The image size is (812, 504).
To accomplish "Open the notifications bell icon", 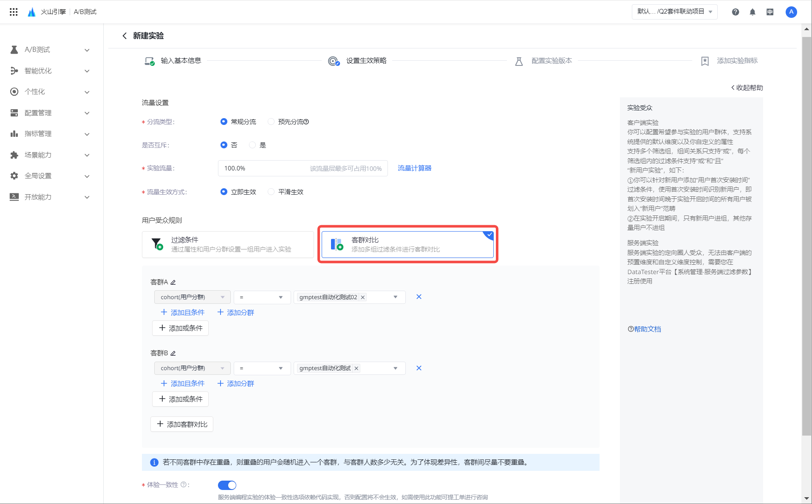I will [753, 12].
